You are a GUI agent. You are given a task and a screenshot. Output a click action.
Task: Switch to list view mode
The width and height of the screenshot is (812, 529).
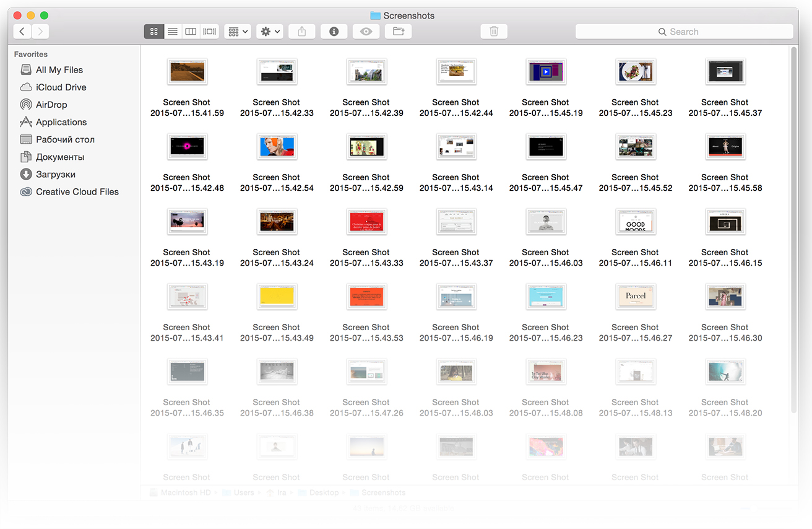click(173, 32)
